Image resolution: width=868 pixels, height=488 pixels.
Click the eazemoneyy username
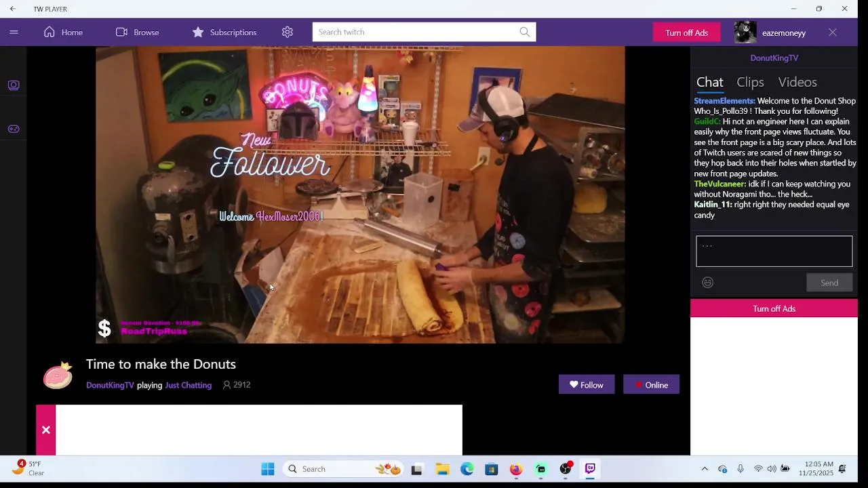pyautogui.click(x=784, y=33)
